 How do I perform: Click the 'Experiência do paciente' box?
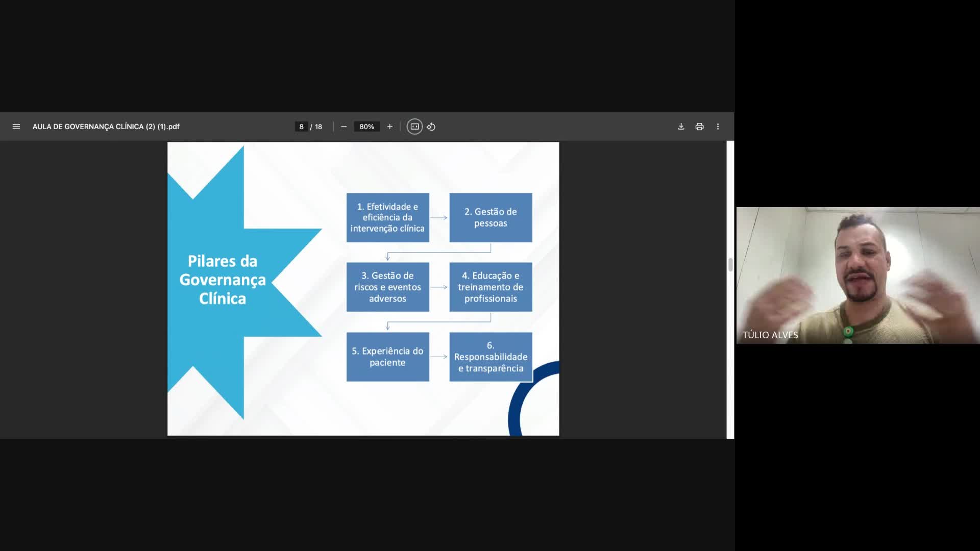click(387, 357)
